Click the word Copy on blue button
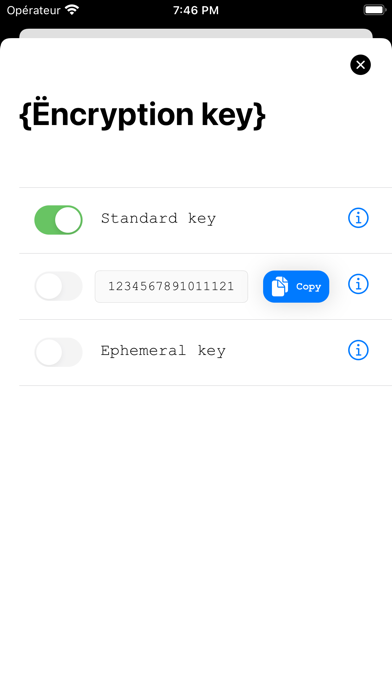392x696 pixels. [309, 287]
